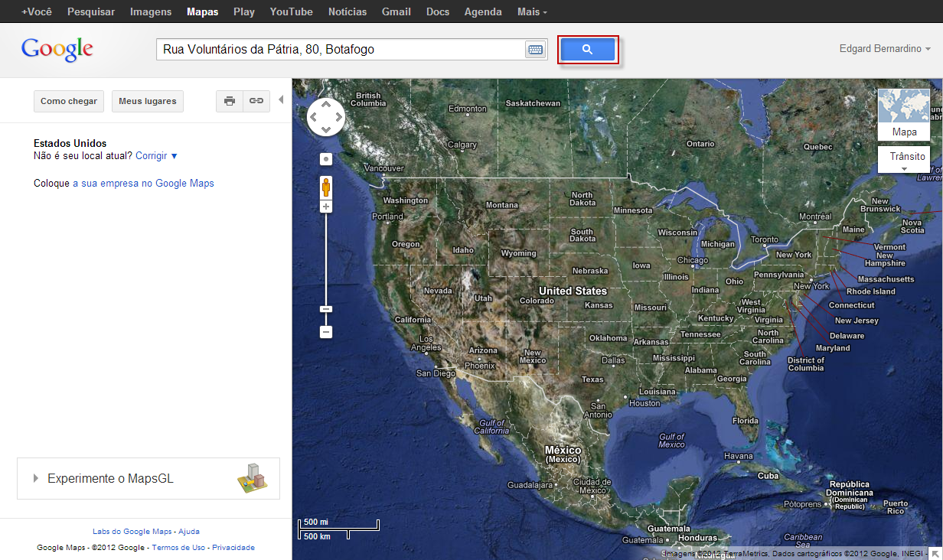Click the show my location button
The height and width of the screenshot is (560, 943).
326,159
